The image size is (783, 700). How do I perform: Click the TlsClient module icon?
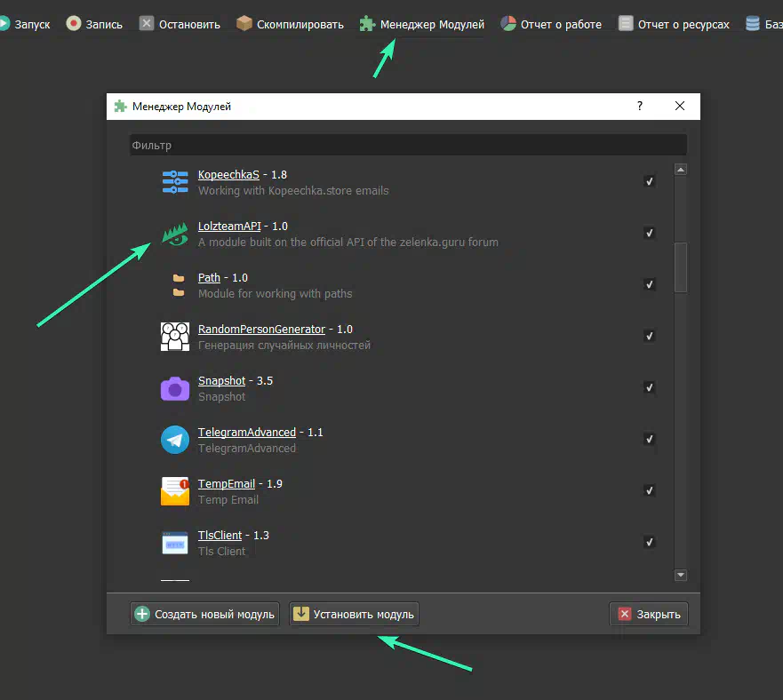(x=175, y=543)
